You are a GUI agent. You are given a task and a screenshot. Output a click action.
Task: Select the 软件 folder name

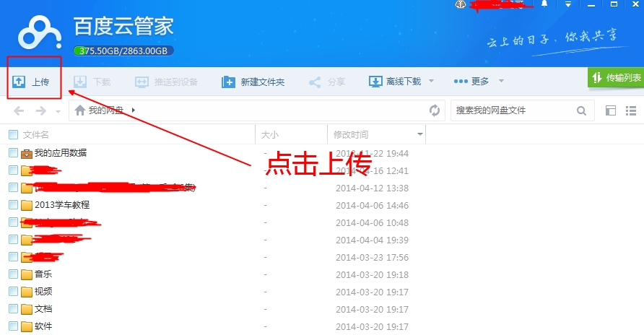[43, 326]
